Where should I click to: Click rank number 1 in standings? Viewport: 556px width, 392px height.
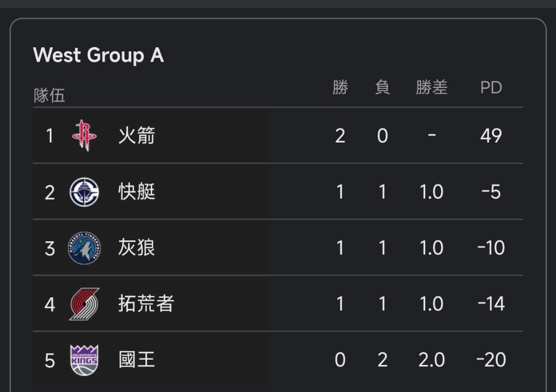pyautogui.click(x=49, y=136)
